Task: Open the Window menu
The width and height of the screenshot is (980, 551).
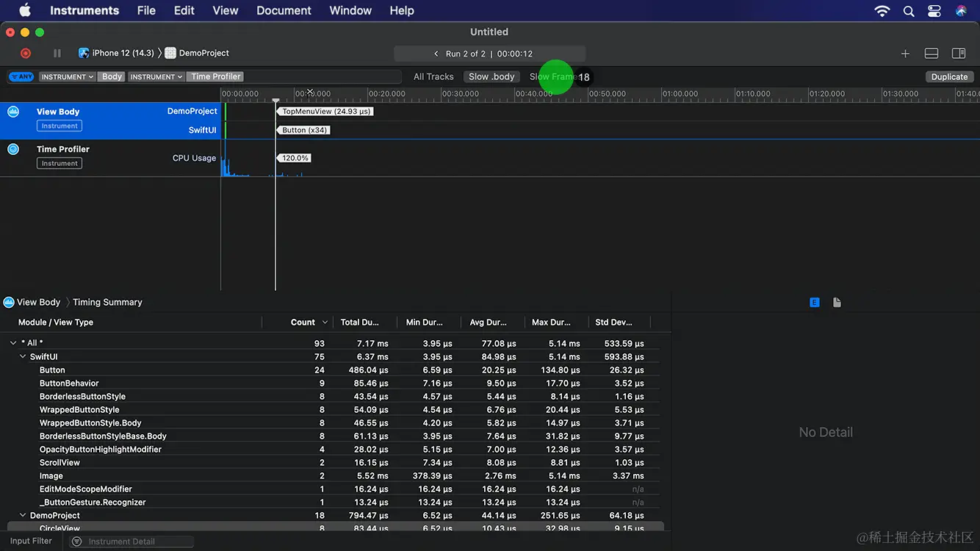Action: pos(350,10)
